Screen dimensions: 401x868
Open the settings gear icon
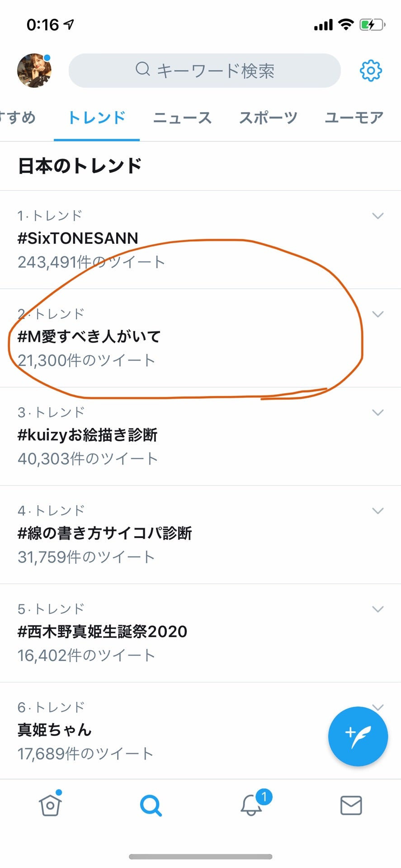pos(371,71)
